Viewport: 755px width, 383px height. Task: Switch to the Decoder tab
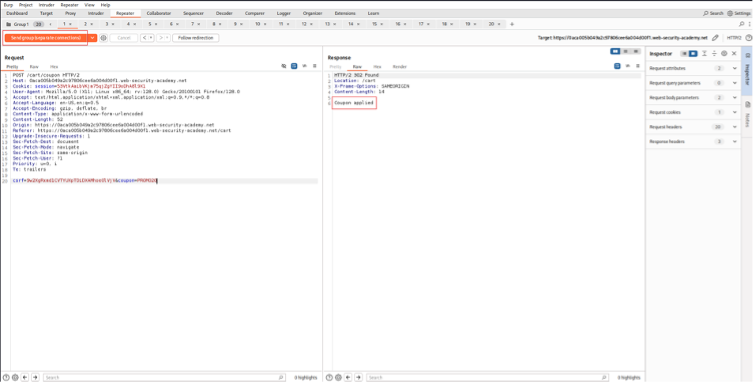tap(224, 13)
